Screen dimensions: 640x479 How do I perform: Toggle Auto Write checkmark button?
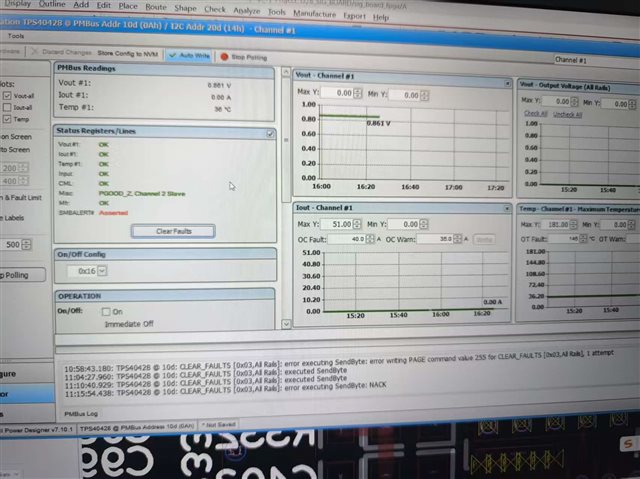pyautogui.click(x=189, y=55)
